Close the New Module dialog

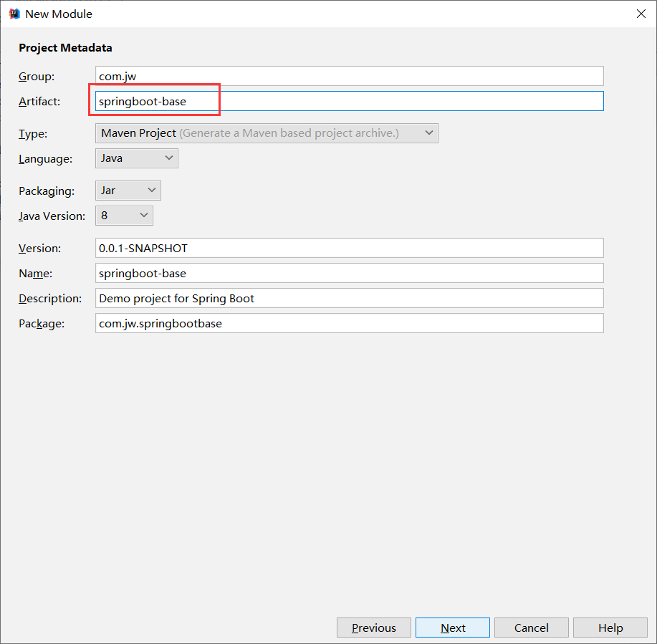click(641, 14)
